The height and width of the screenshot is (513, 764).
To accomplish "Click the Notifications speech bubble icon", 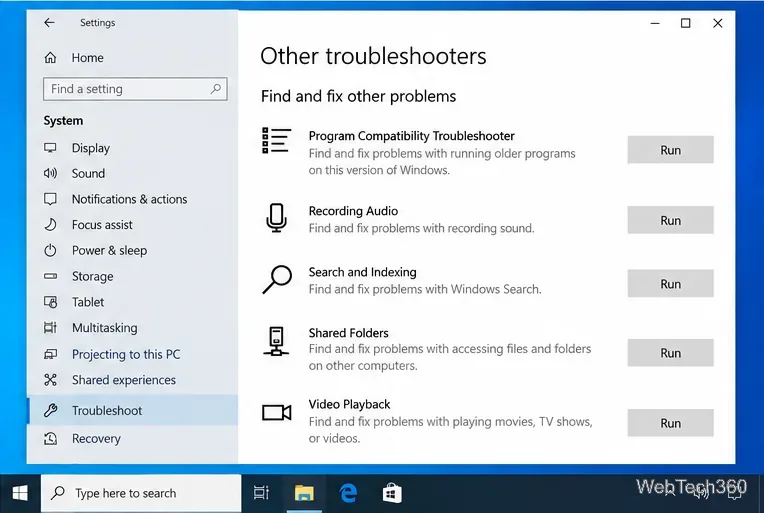I will coord(50,199).
